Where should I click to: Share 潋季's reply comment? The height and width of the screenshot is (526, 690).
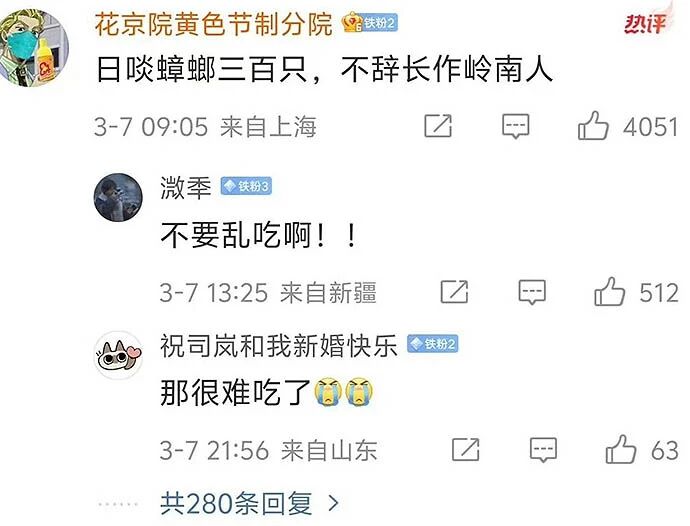pos(454,291)
